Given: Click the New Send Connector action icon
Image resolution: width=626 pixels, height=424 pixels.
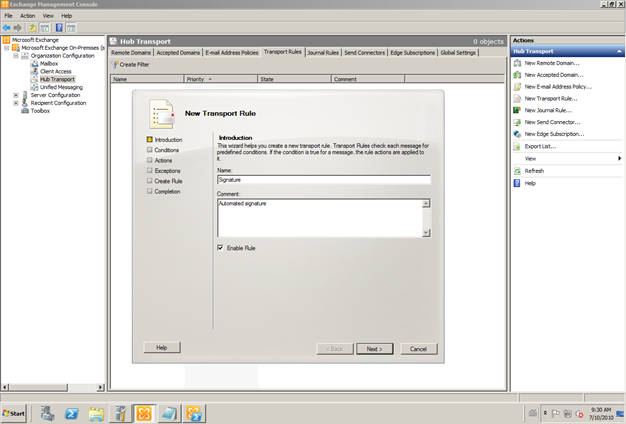Looking at the screenshot, I should (x=517, y=122).
